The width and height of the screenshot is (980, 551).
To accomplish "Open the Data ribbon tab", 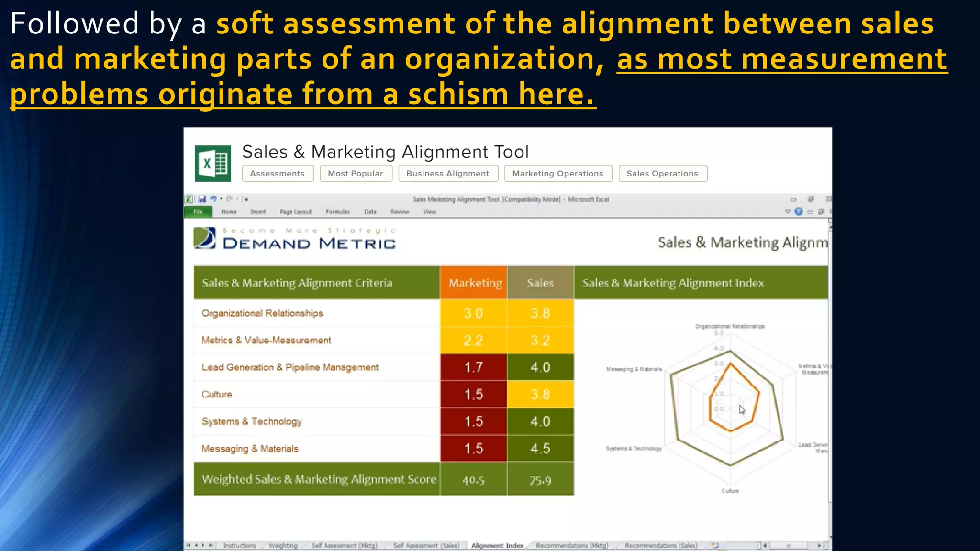I will [370, 212].
